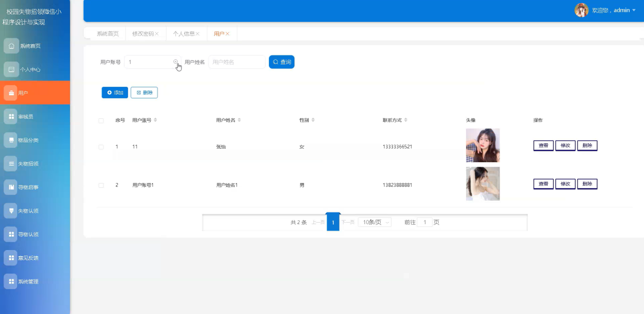The image size is (644, 314).
Task: Click the admin avatar picture in header
Action: point(581,10)
